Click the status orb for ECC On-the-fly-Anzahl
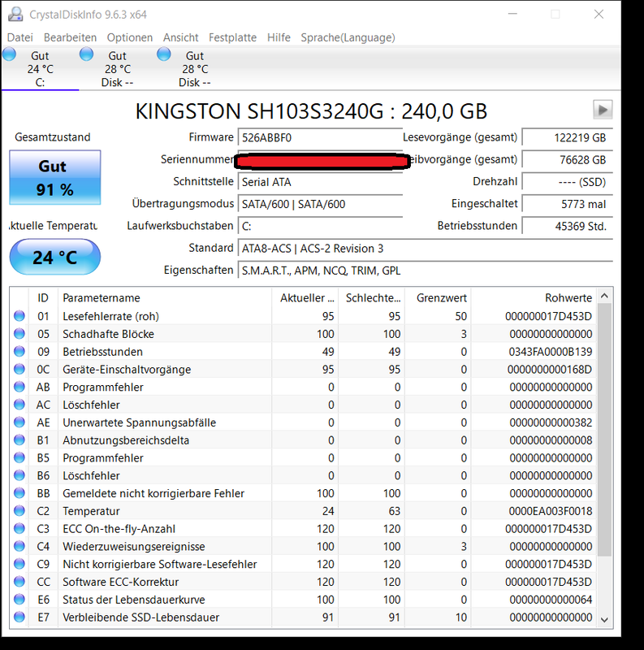This screenshot has height=650, width=644. 19,529
